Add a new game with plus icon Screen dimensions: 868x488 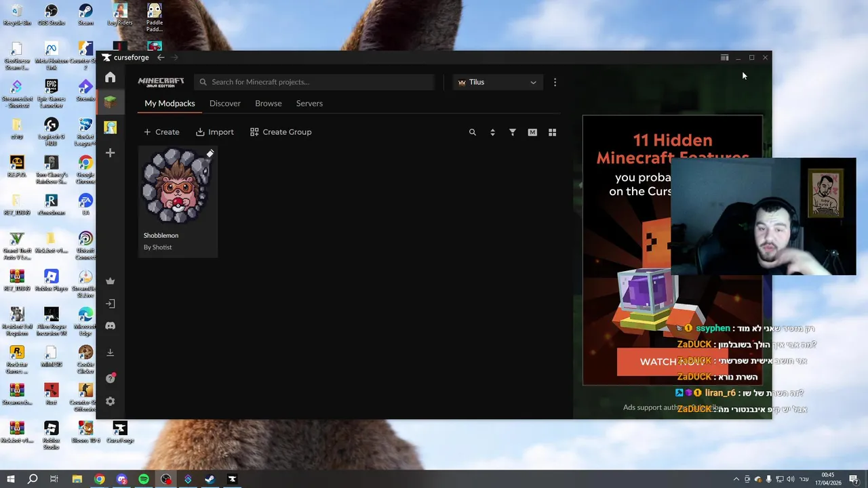click(x=110, y=153)
